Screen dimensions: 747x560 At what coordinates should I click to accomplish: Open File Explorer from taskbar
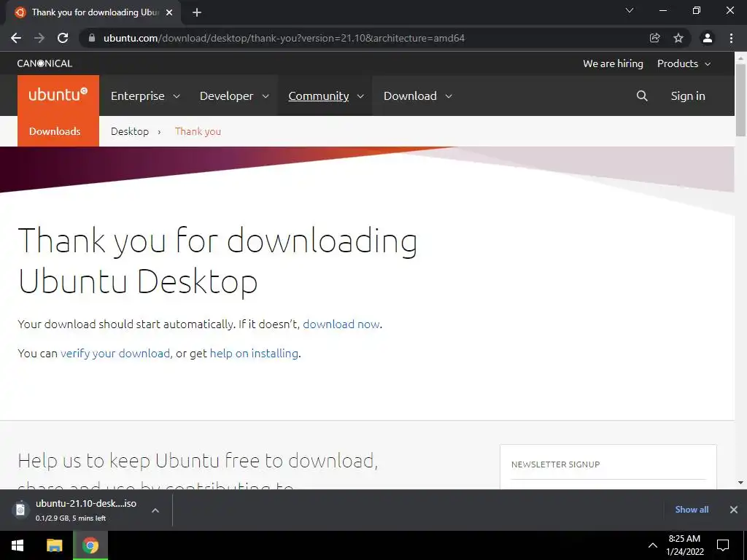(x=54, y=545)
